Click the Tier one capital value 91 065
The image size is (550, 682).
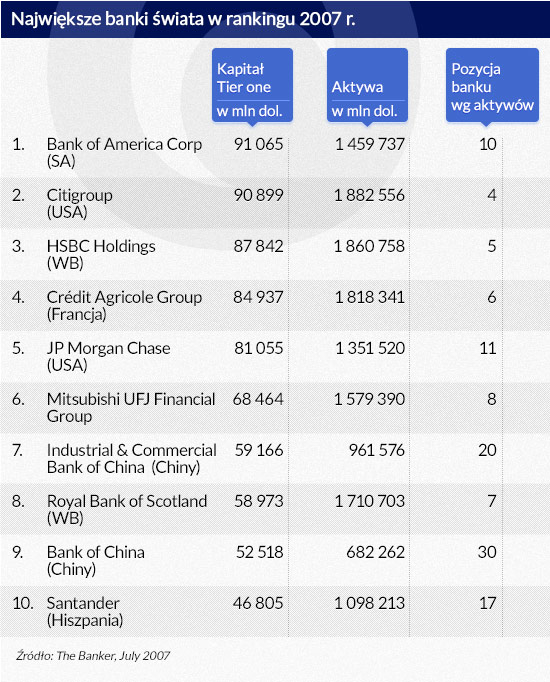258,144
